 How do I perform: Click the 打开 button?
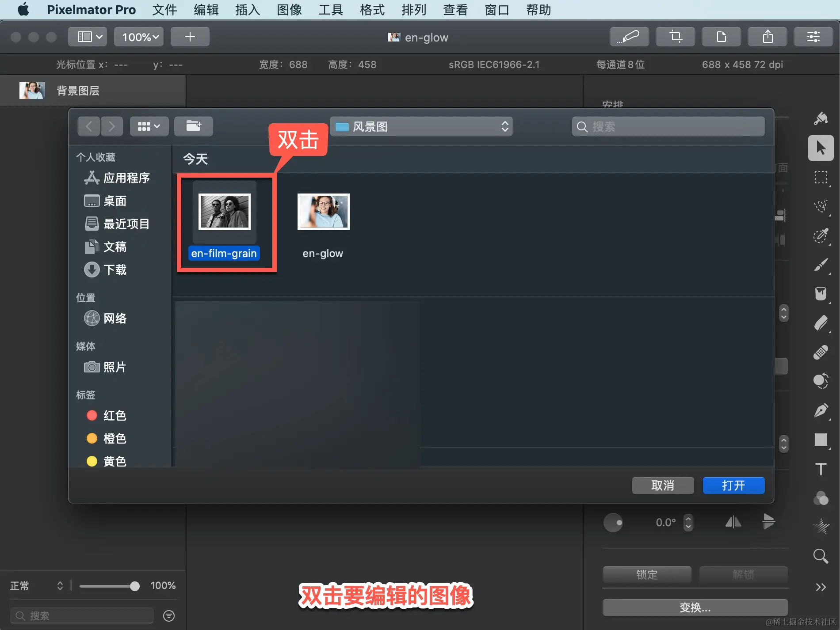tap(733, 486)
